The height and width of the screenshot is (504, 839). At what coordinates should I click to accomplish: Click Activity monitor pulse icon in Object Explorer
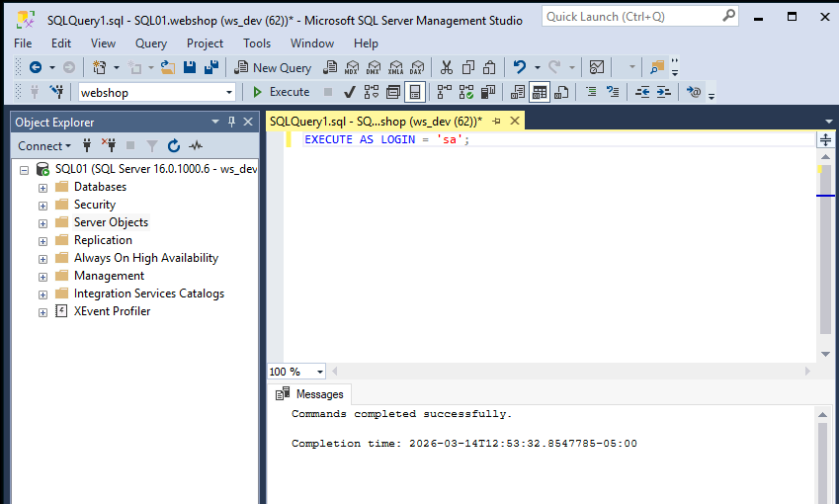pyautogui.click(x=196, y=145)
